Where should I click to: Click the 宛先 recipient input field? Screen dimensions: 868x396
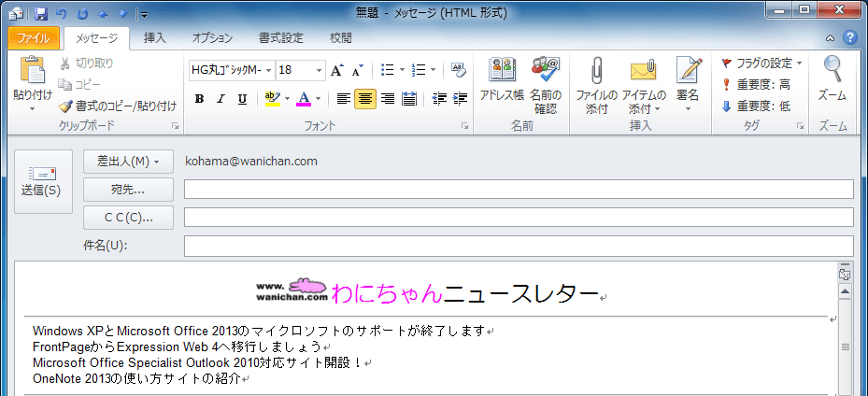coord(519,190)
